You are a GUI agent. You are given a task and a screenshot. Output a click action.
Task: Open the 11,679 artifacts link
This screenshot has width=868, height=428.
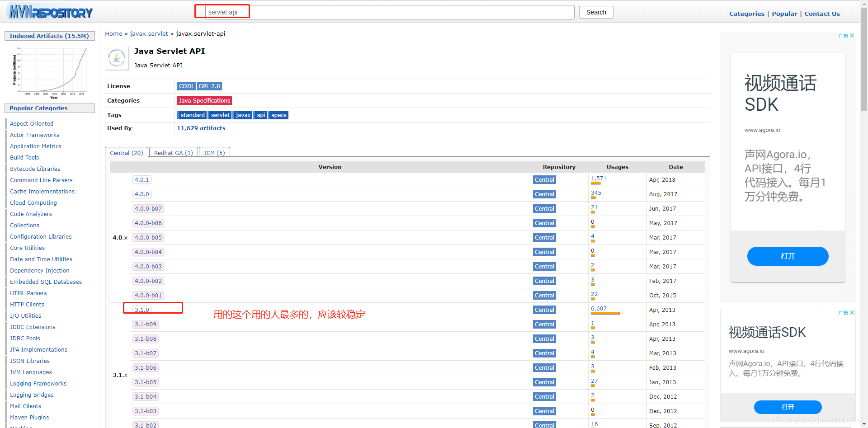pos(201,128)
